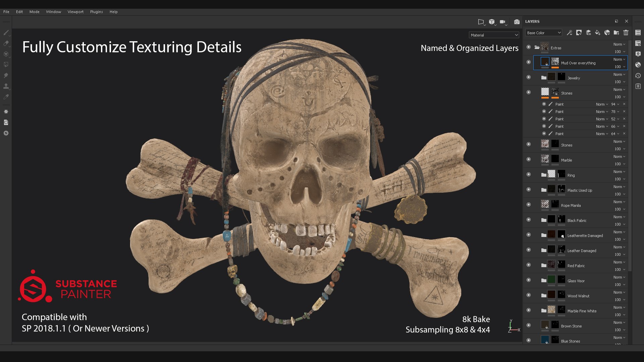This screenshot has width=644, height=362.
Task: Open the Viewport menu
Action: (x=75, y=12)
